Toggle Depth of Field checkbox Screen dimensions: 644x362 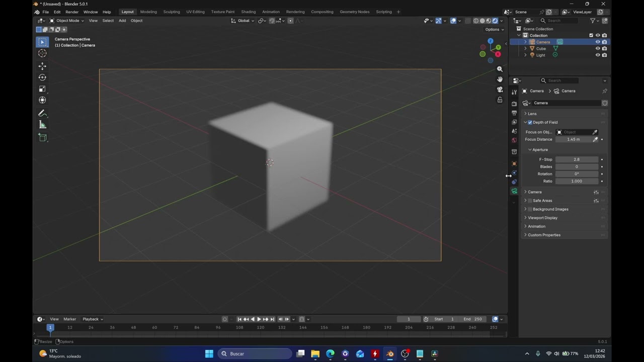530,122
